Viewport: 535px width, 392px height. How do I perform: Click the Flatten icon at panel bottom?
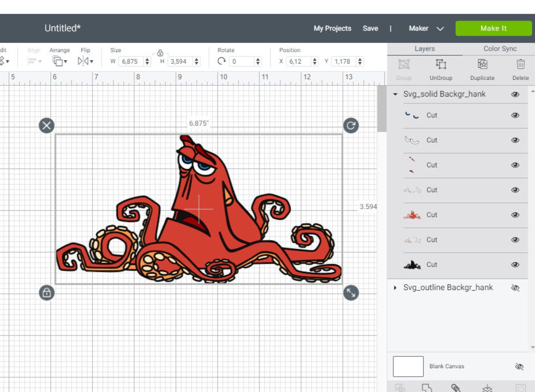[487, 388]
